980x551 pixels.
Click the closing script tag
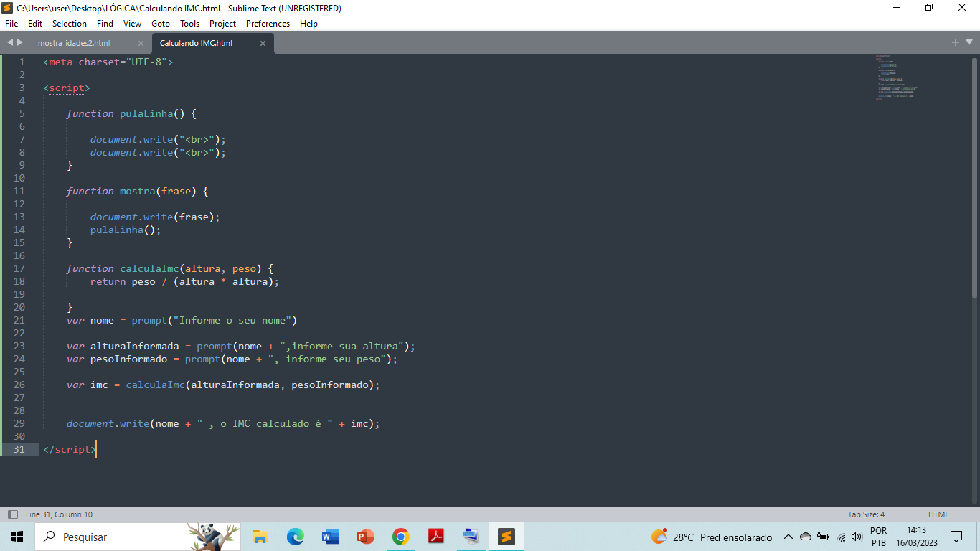[x=70, y=449]
